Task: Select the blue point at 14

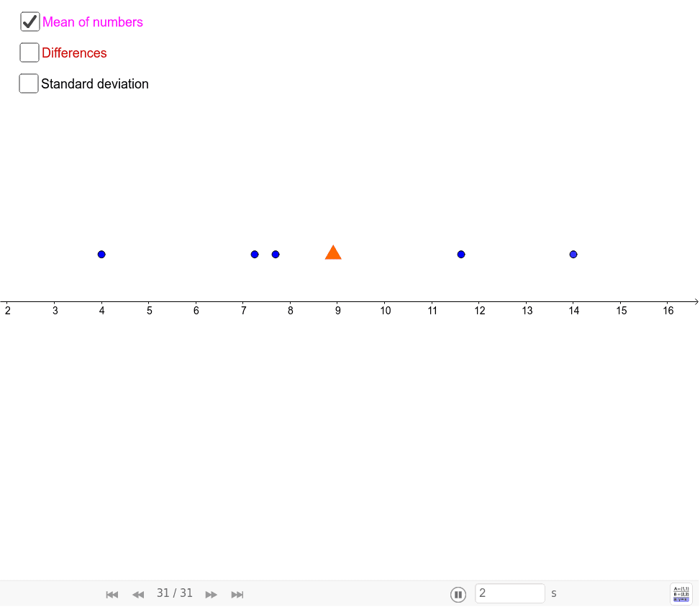Action: [x=573, y=254]
